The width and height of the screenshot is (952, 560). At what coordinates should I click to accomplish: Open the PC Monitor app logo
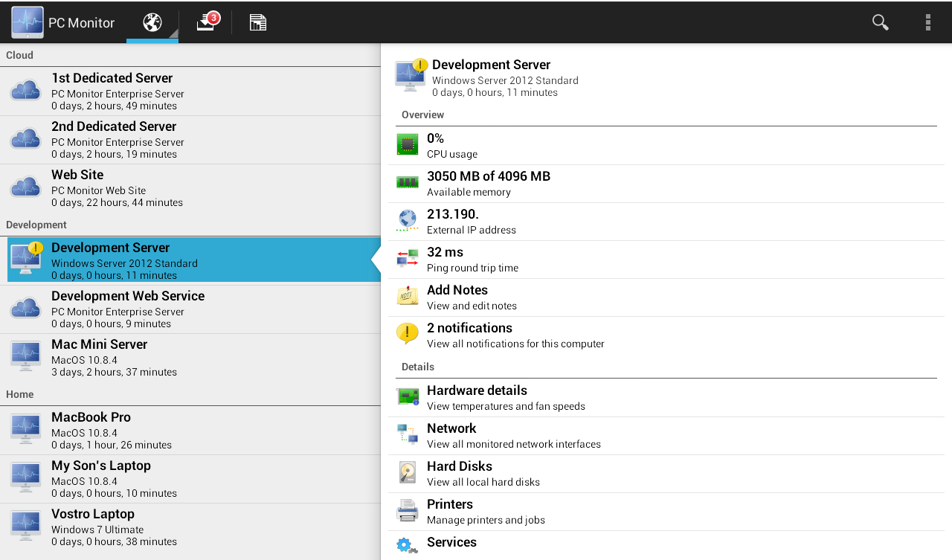pos(28,22)
